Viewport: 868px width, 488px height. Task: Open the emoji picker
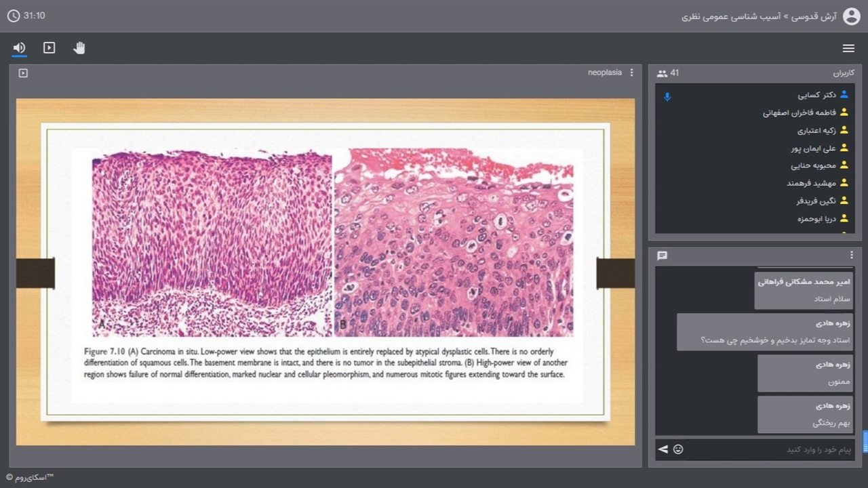click(x=678, y=449)
